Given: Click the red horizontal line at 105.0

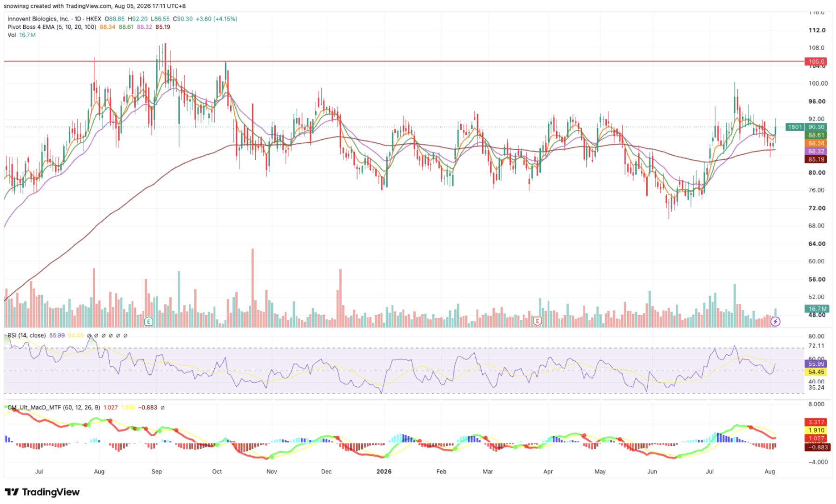Looking at the screenshot, I should pyautogui.click(x=404, y=61).
